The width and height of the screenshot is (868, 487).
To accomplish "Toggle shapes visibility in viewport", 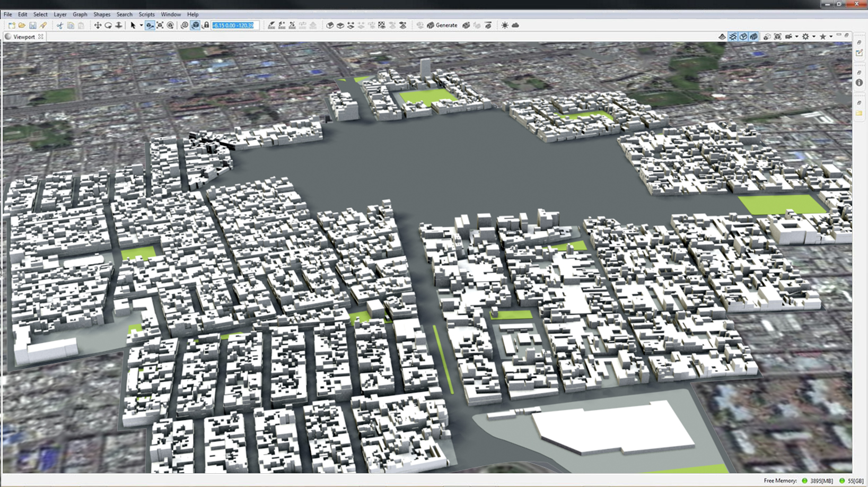I will pyautogui.click(x=743, y=37).
